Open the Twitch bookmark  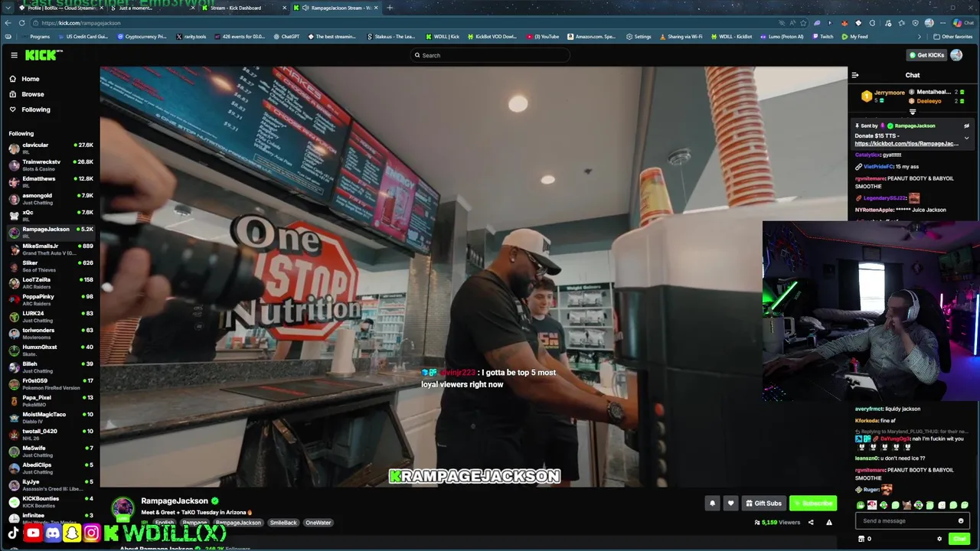coord(823,37)
